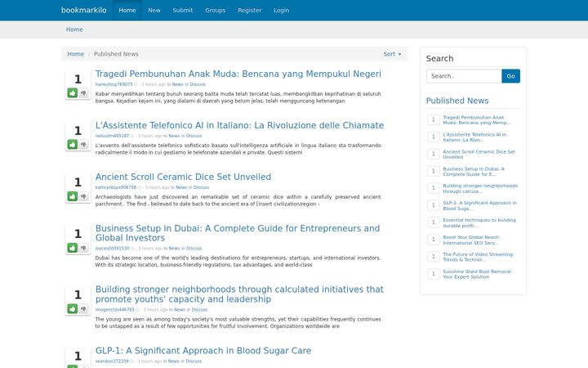
Task: View user imogenctzs446765 profile
Action: [x=115, y=310]
